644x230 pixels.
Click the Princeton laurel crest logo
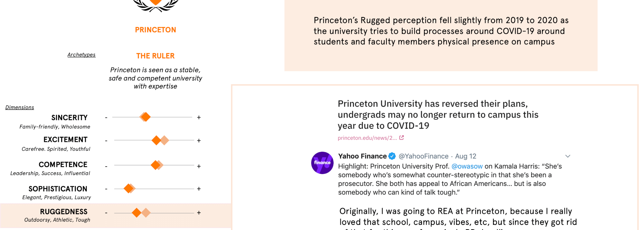[x=156, y=5]
